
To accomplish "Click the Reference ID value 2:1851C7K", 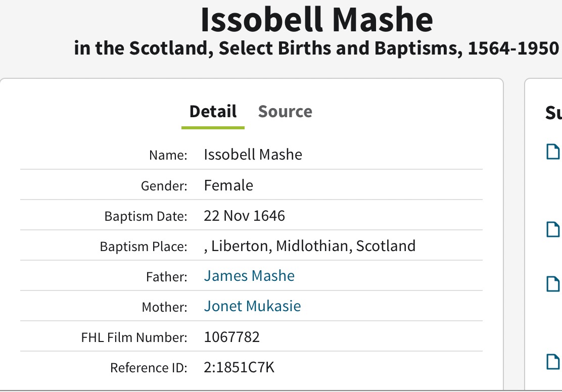I will point(239,367).
